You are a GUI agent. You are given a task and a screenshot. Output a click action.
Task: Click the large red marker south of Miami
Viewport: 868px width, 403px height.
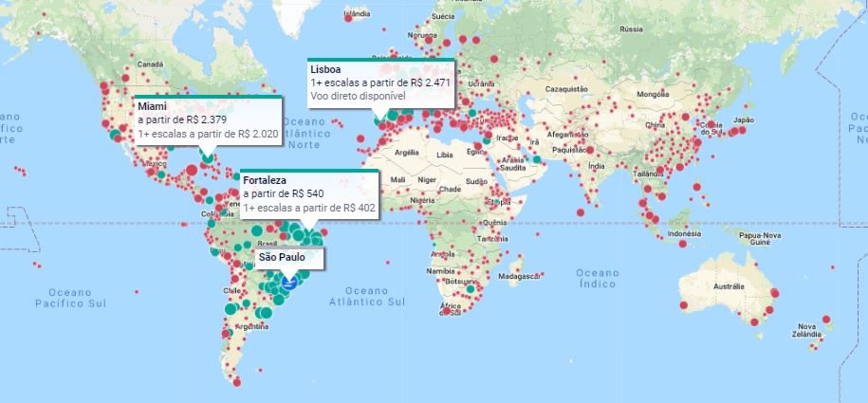coord(191,170)
